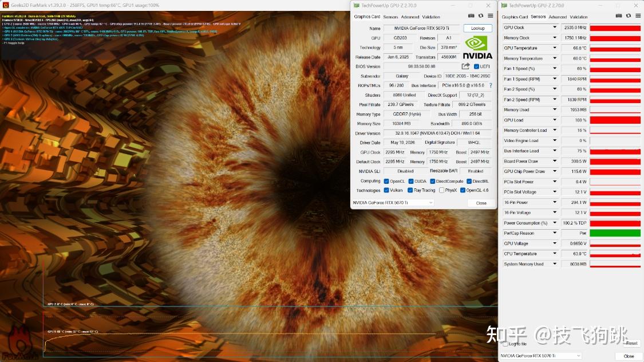
Task: Open the Memory Clock sensor dropdown
Action: pyautogui.click(x=555, y=38)
